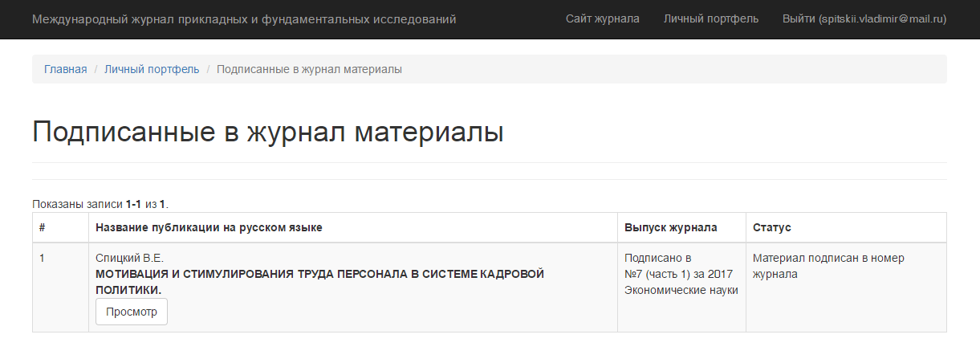Click the Название публикации на русском языке header
980x359 pixels.
tap(209, 227)
